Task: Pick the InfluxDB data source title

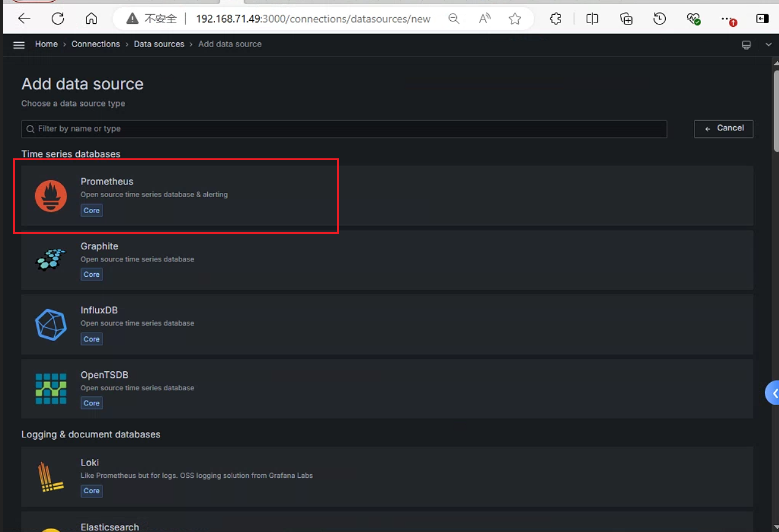Action: [x=99, y=310]
